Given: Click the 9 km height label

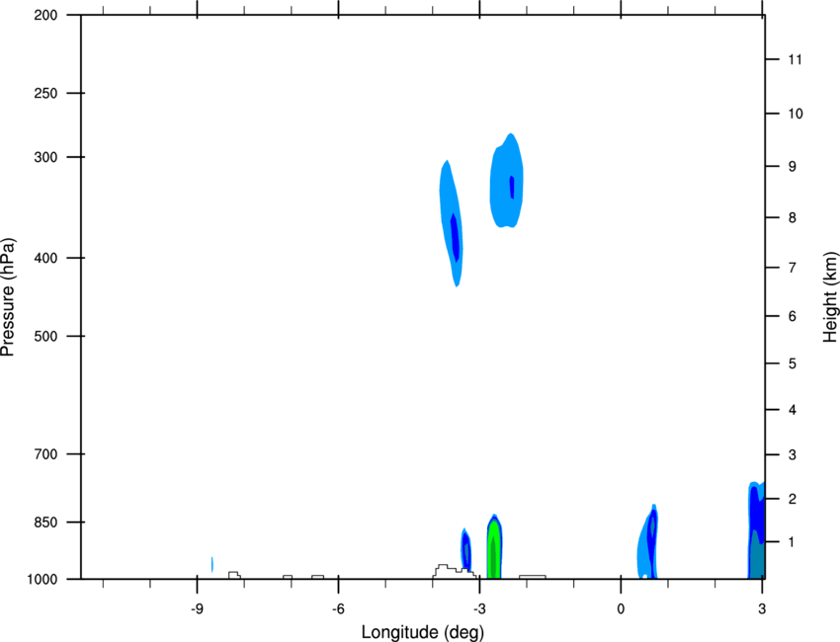Looking at the screenshot, I should [793, 167].
